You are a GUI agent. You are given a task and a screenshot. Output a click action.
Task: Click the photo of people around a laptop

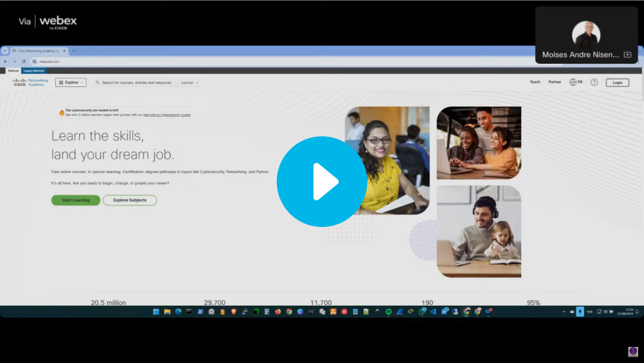[479, 142]
